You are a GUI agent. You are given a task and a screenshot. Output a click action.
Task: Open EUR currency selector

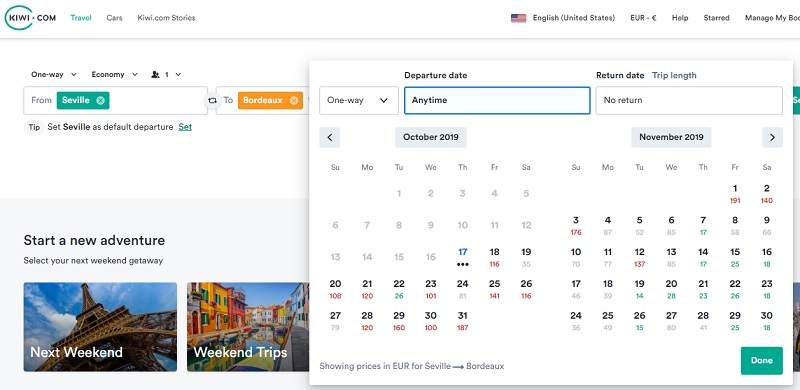click(x=643, y=18)
